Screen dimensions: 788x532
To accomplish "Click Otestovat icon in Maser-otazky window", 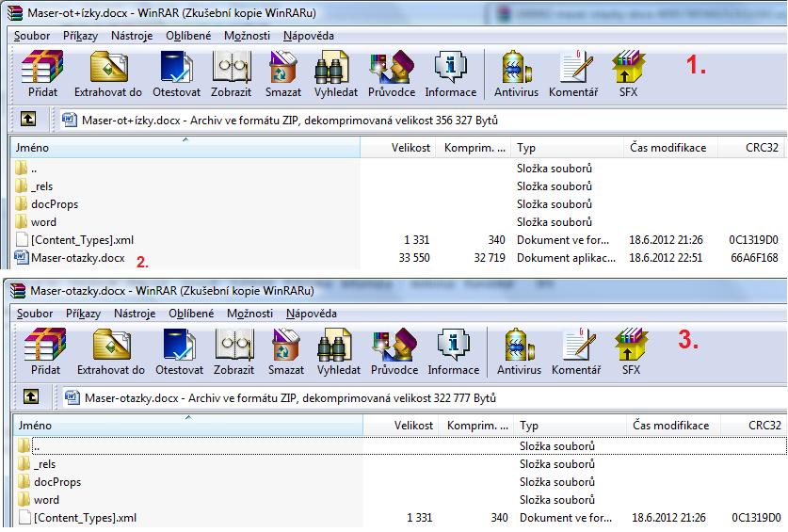I will point(180,351).
